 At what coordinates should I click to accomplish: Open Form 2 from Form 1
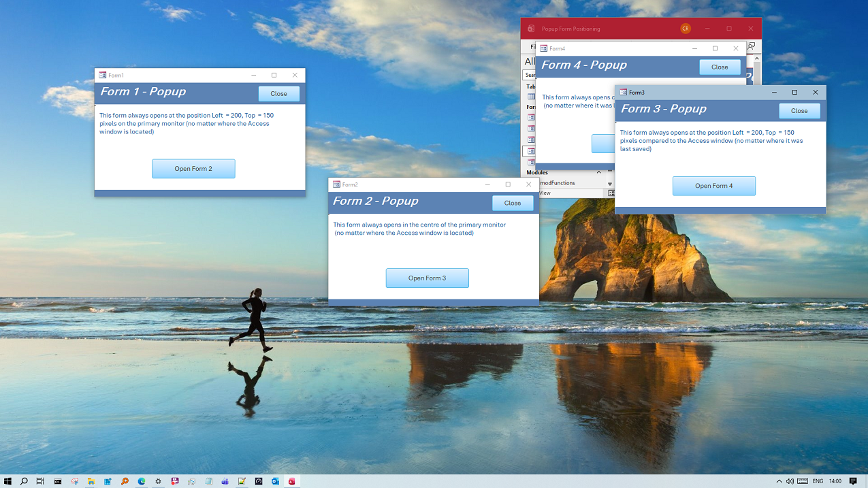[x=193, y=169]
